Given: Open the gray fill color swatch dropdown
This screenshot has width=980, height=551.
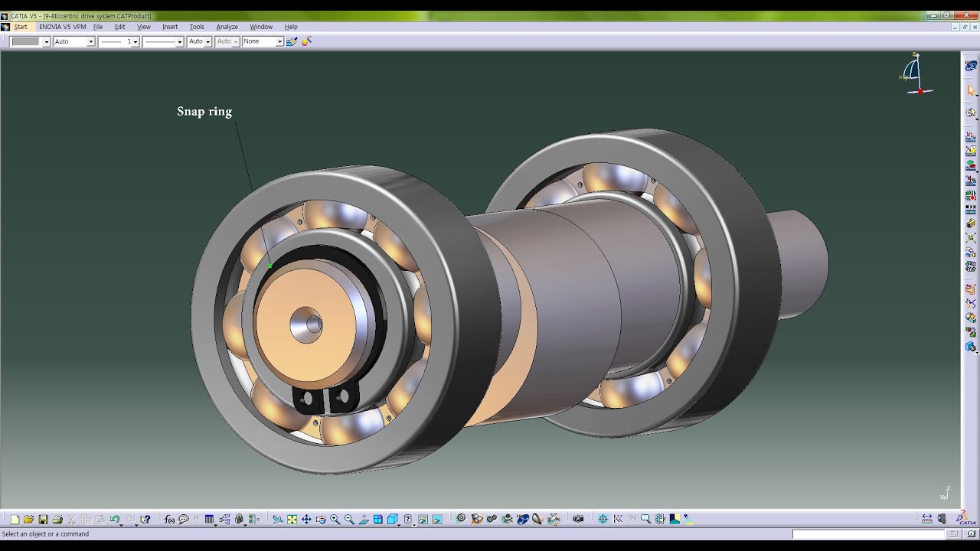Looking at the screenshot, I should (x=31, y=41).
